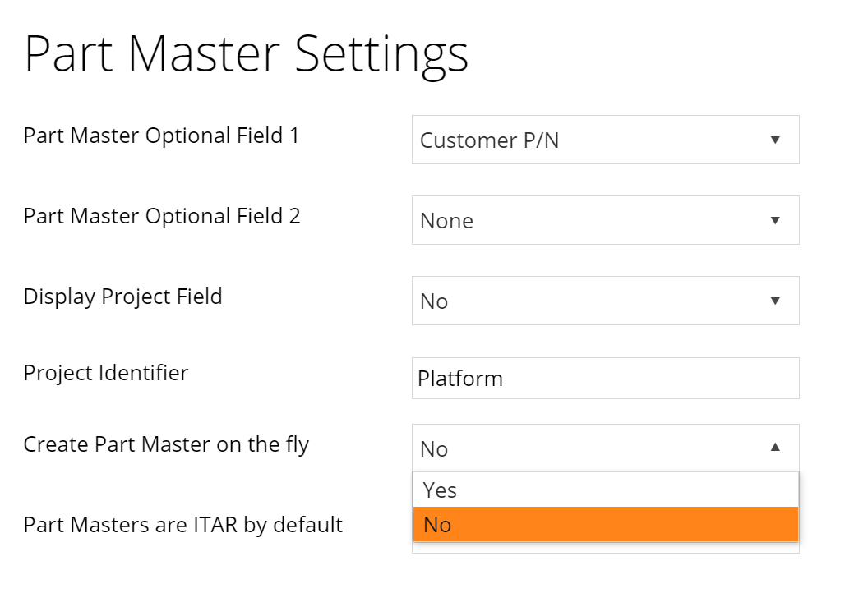Image resolution: width=868 pixels, height=616 pixels.
Task: Open the Display Project Field dropdown
Action: click(x=605, y=301)
